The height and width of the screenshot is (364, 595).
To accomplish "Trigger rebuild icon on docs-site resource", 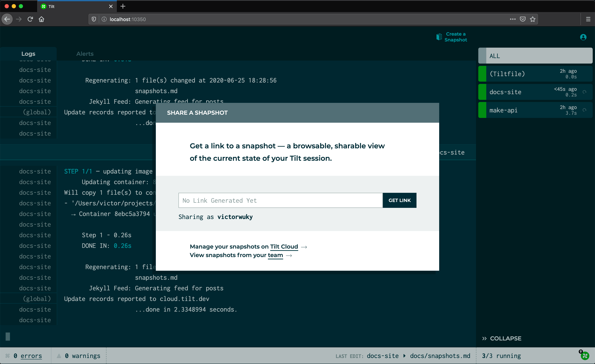I will (585, 92).
